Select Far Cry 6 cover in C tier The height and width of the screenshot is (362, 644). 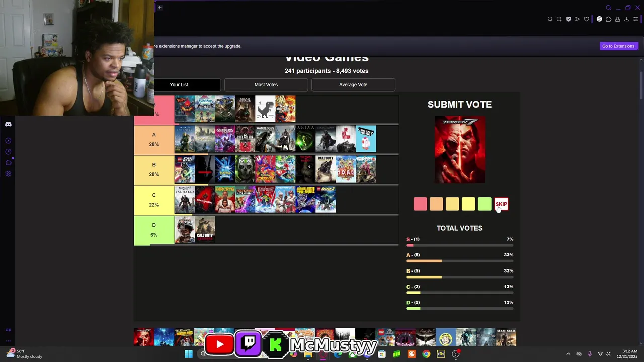225,199
